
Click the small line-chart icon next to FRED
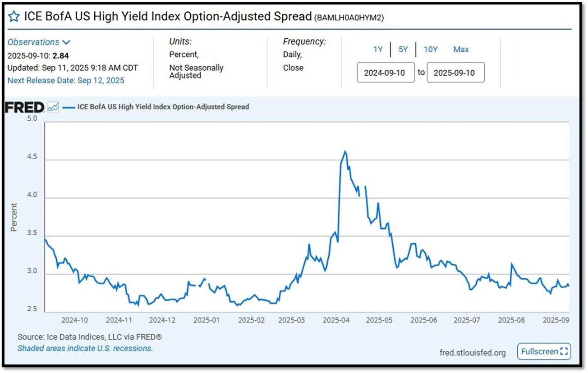pos(53,107)
